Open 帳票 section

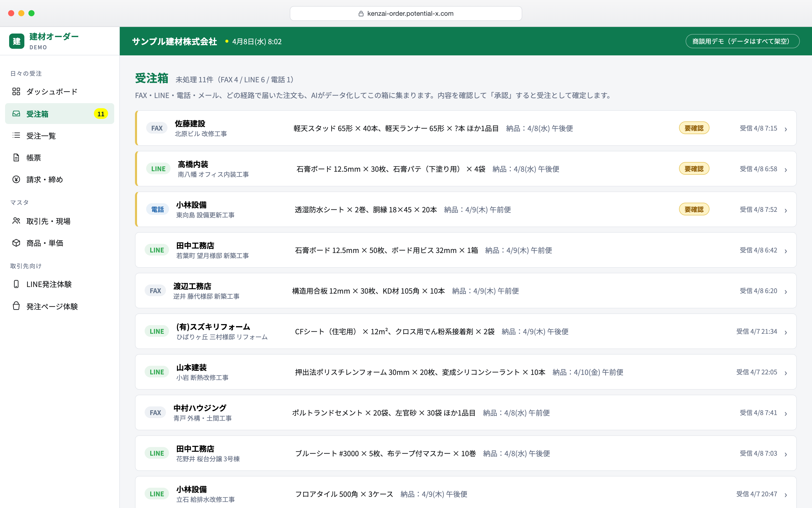pos(60,157)
